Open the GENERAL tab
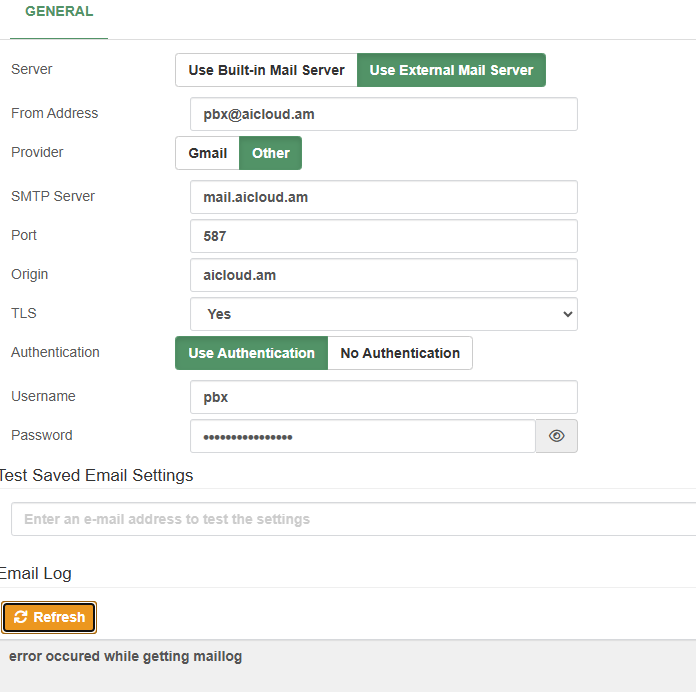Viewport: 696px width, 692px height. [x=59, y=12]
